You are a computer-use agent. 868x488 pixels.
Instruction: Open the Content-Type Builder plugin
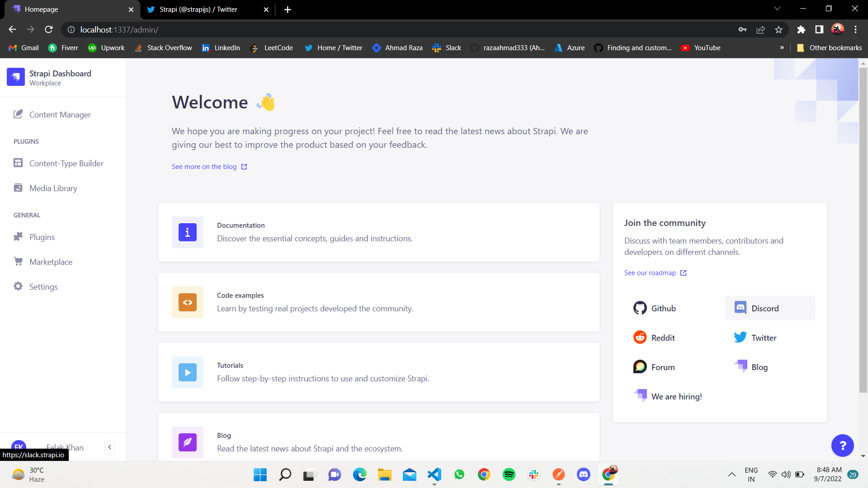click(x=66, y=163)
